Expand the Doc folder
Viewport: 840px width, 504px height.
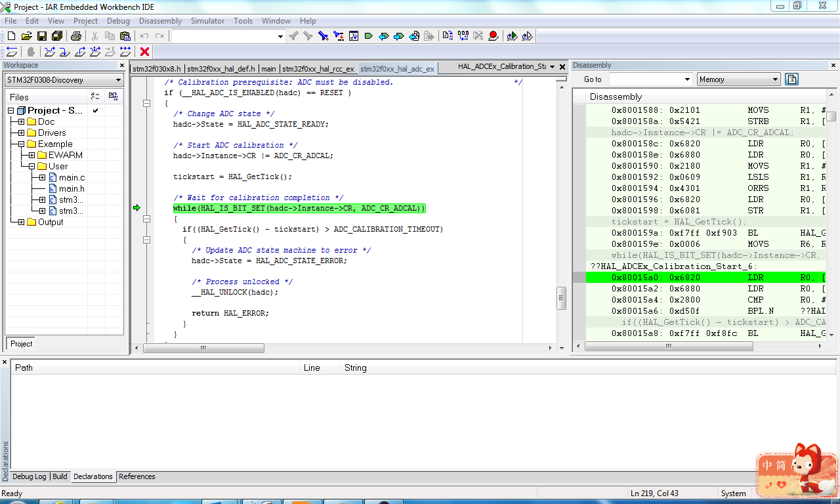pyautogui.click(x=22, y=122)
